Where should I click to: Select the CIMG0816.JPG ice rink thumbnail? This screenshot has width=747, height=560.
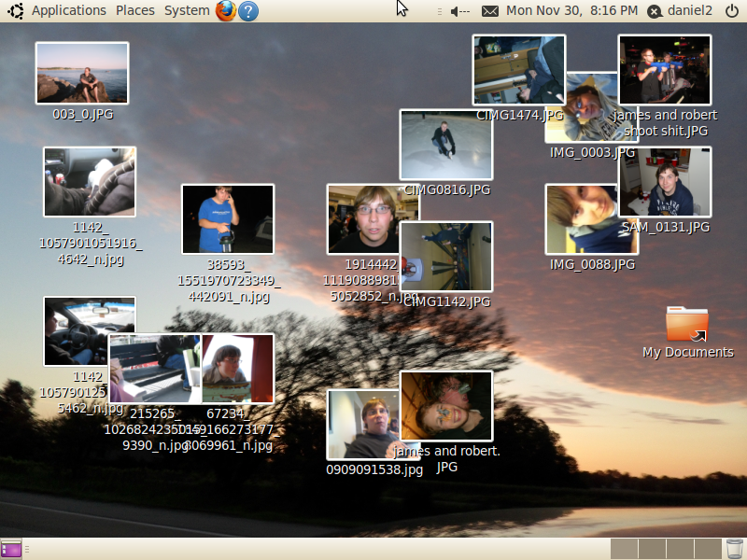446,145
